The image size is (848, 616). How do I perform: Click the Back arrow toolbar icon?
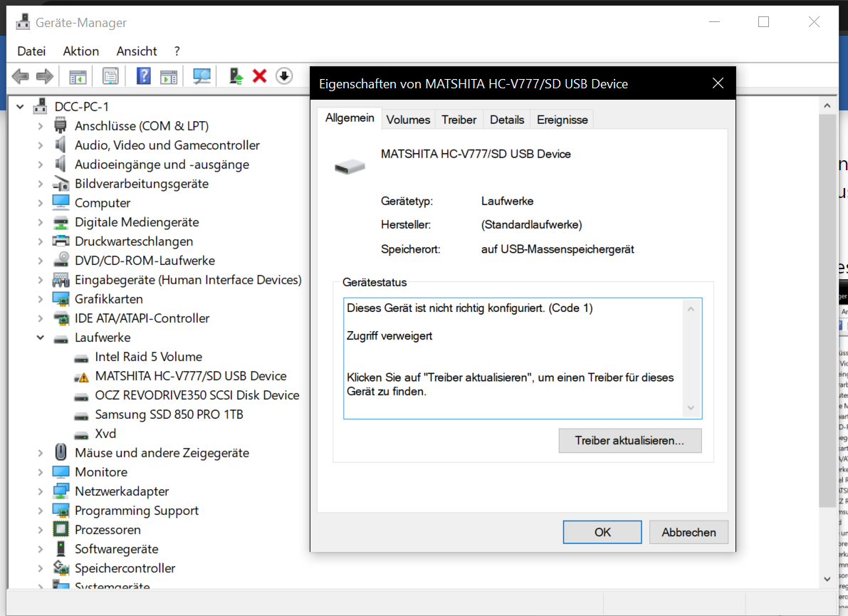coord(21,76)
